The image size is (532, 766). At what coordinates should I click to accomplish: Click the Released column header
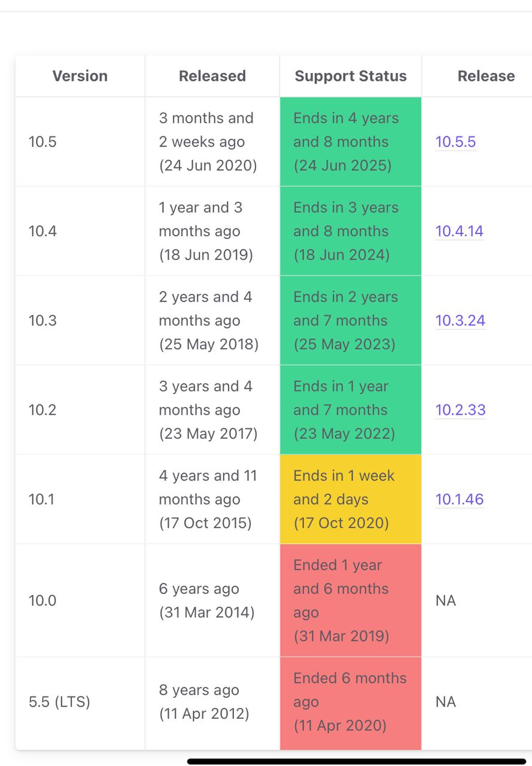212,76
